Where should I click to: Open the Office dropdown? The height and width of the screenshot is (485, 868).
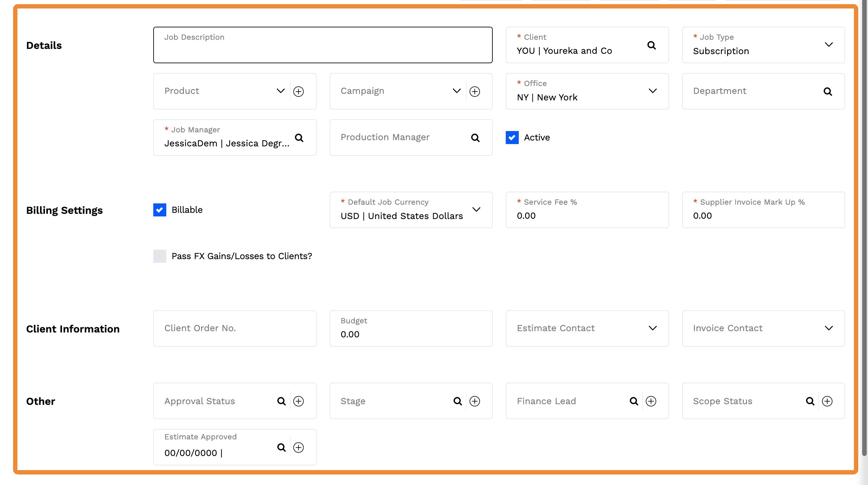click(x=652, y=91)
